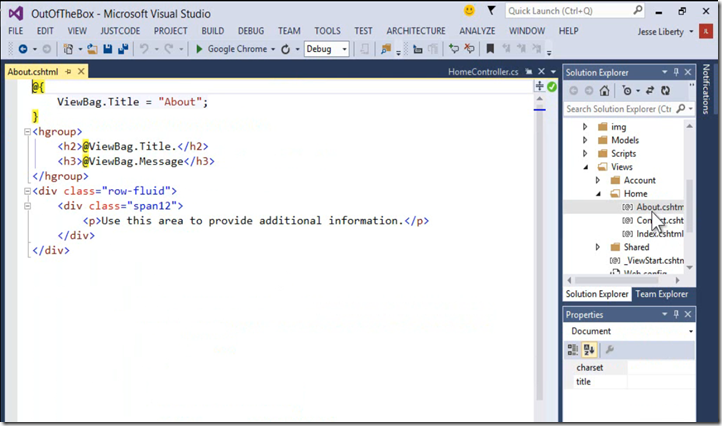
Task: Expand the Models folder node
Action: (x=585, y=140)
